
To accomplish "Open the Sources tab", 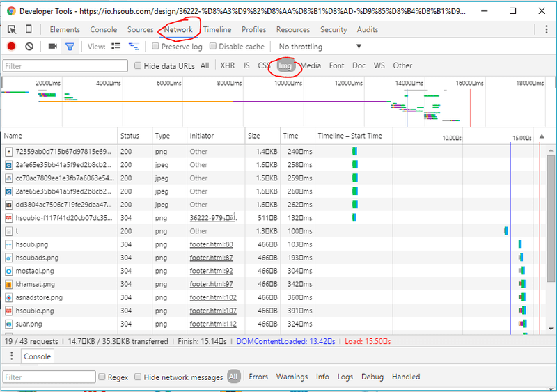I will coord(141,29).
